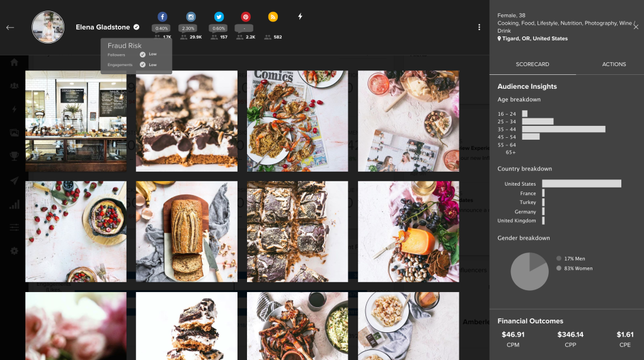Open the sliced banana bread photo
Viewport: 644px width, 360px height.
pyautogui.click(x=187, y=232)
